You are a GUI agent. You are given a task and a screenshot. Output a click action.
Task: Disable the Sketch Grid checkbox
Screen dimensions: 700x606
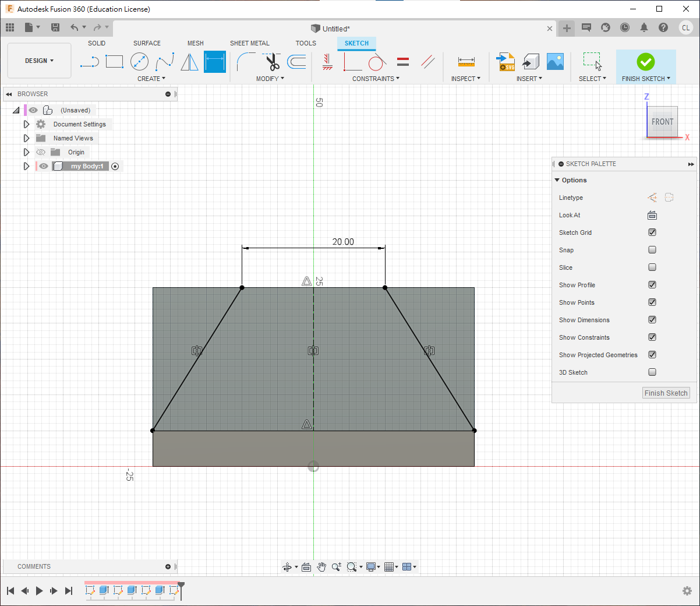pyautogui.click(x=652, y=232)
